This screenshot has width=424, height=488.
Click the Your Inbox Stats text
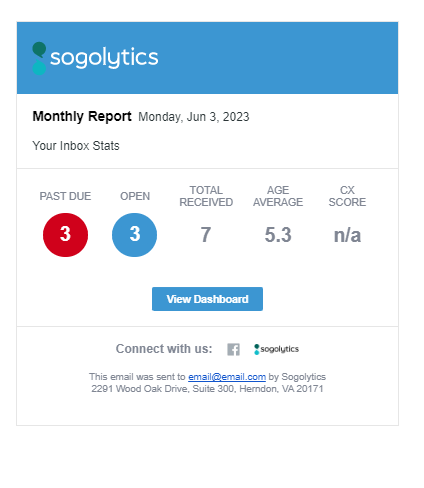[76, 146]
